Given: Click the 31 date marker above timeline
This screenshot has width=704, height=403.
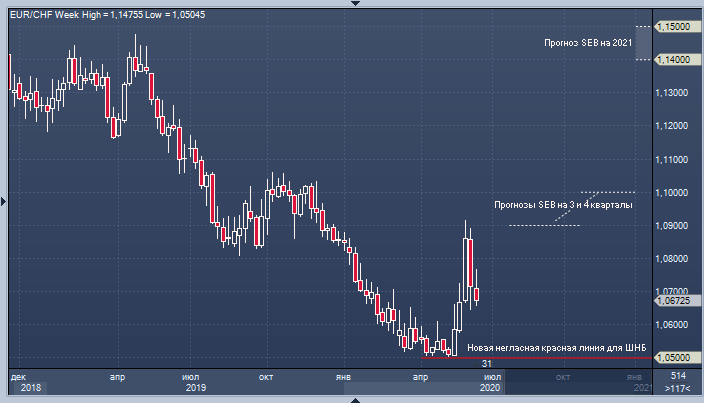Looking at the screenshot, I should (x=487, y=364).
